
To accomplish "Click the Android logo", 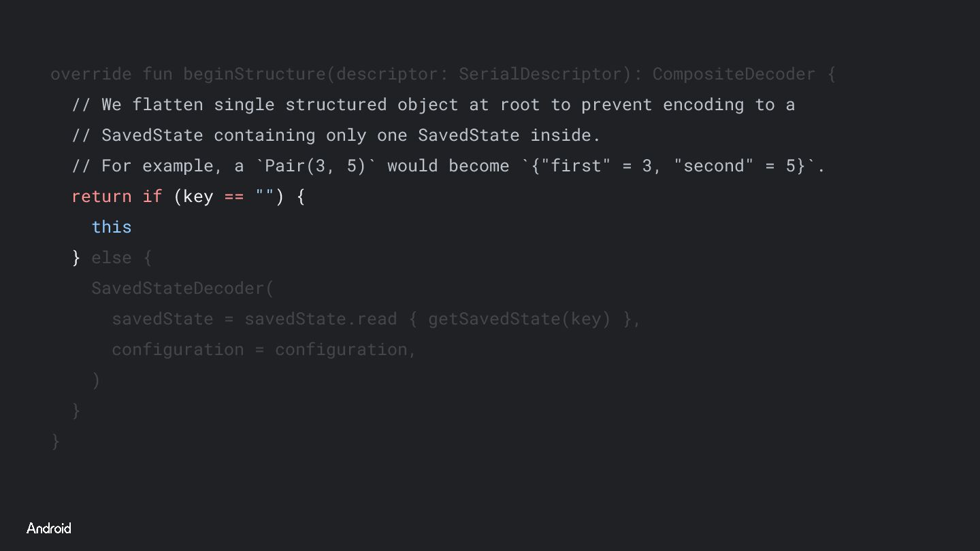I will tap(49, 528).
